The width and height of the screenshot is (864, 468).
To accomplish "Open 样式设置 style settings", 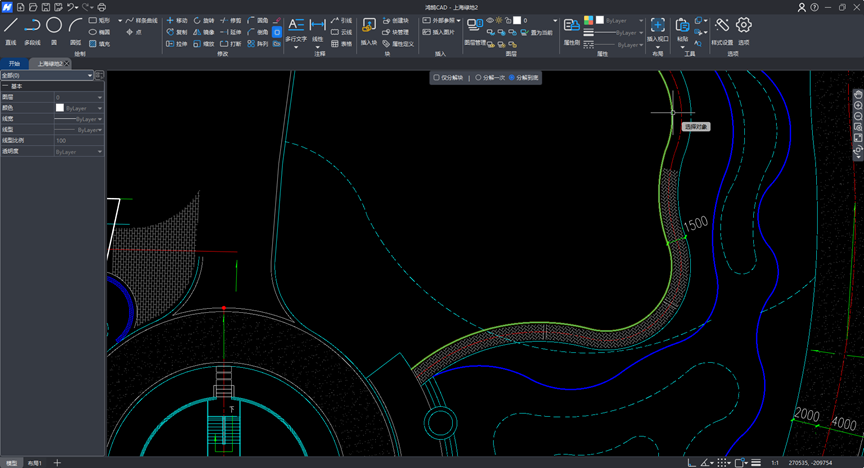I will [721, 26].
